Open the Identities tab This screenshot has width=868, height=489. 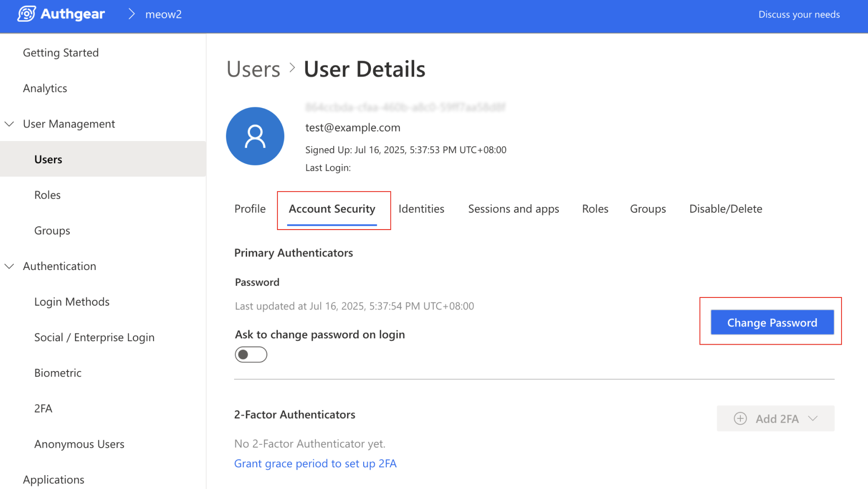click(x=421, y=209)
